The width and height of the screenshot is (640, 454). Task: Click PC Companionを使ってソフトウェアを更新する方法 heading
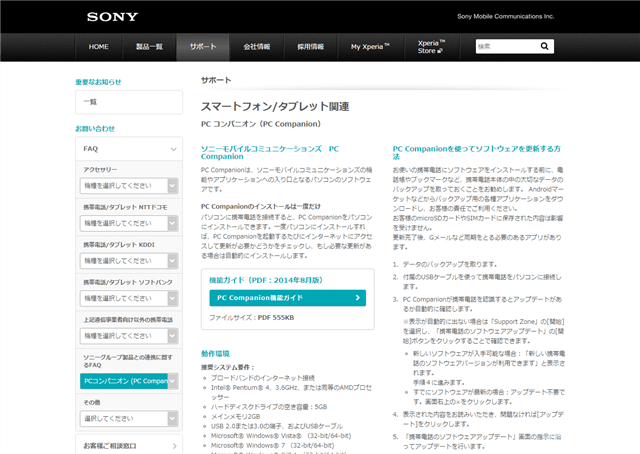476,152
